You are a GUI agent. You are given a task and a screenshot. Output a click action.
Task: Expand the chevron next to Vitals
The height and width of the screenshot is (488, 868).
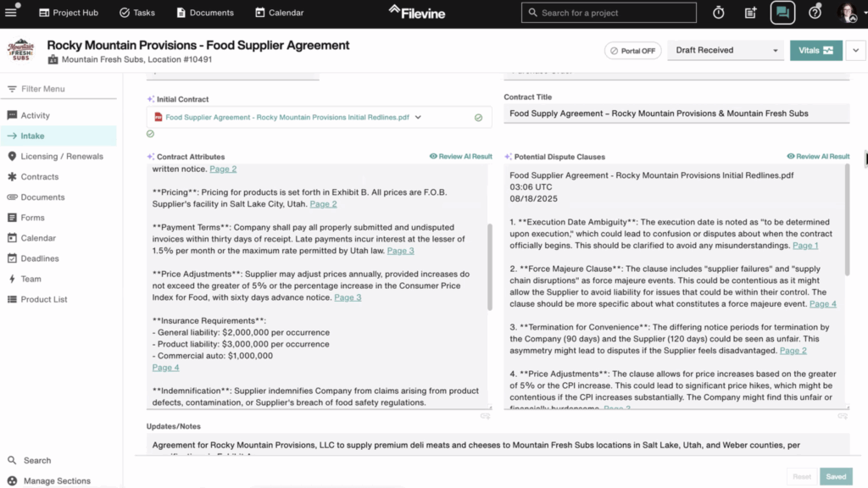coord(854,51)
